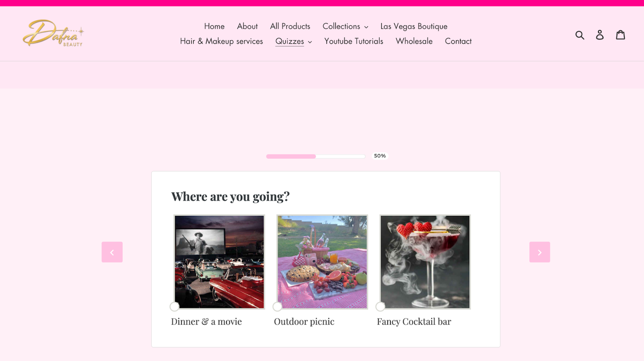The width and height of the screenshot is (644, 361).
Task: Advance to next quiz question arrow
Action: (540, 252)
